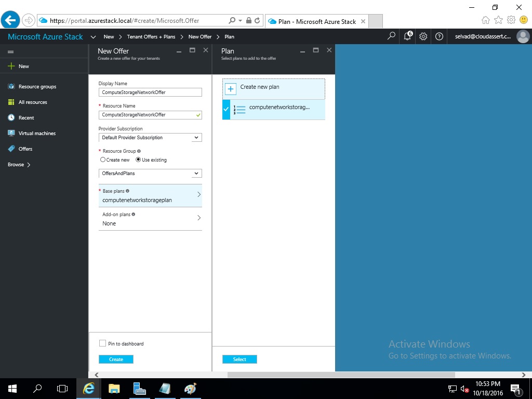Click the Create button

[116, 360]
